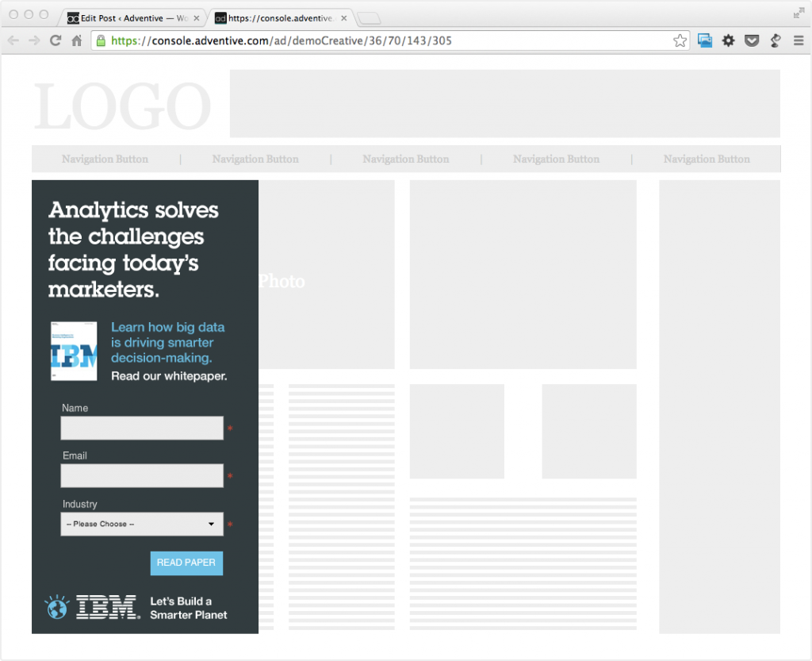Go forward using the browser forward arrow
The width and height of the screenshot is (812, 661).
34,40
